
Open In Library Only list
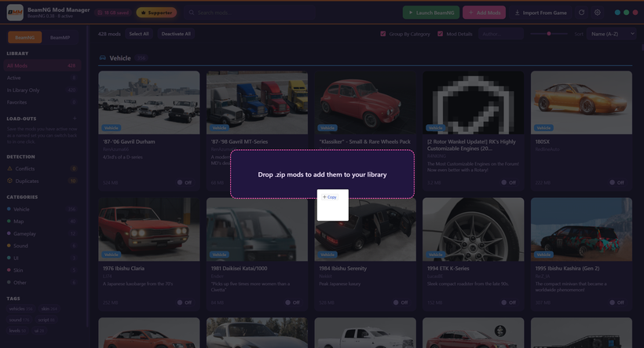[42, 90]
